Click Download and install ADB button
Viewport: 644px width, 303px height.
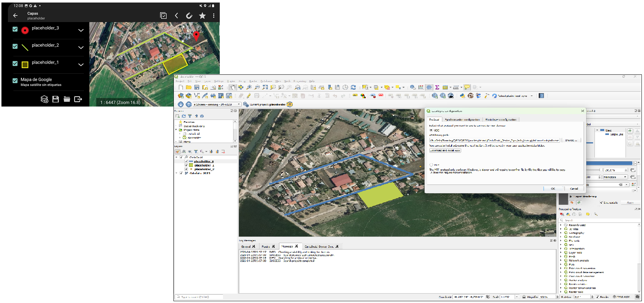point(445,151)
